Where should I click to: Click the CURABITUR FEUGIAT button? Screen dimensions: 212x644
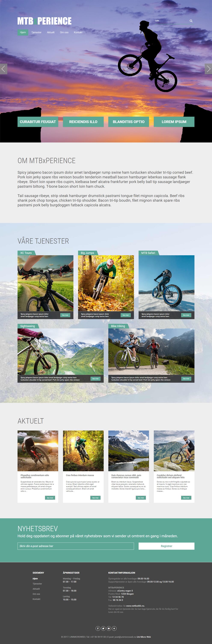[x=38, y=122]
